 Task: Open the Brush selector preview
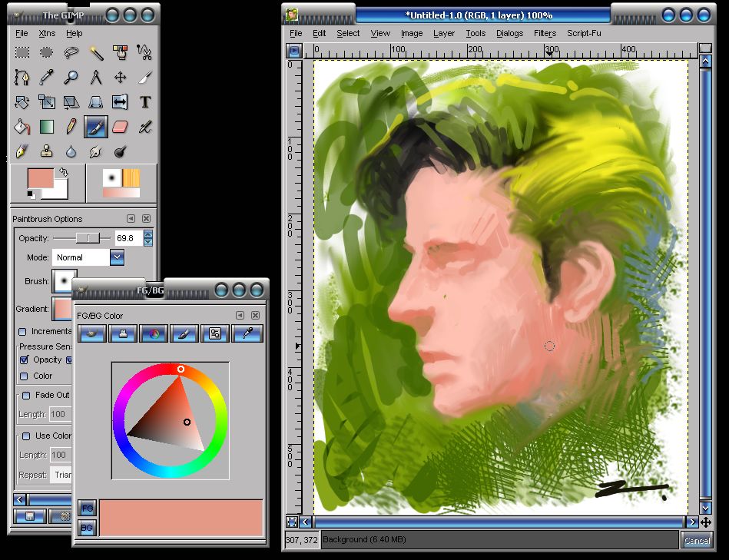[x=65, y=280]
